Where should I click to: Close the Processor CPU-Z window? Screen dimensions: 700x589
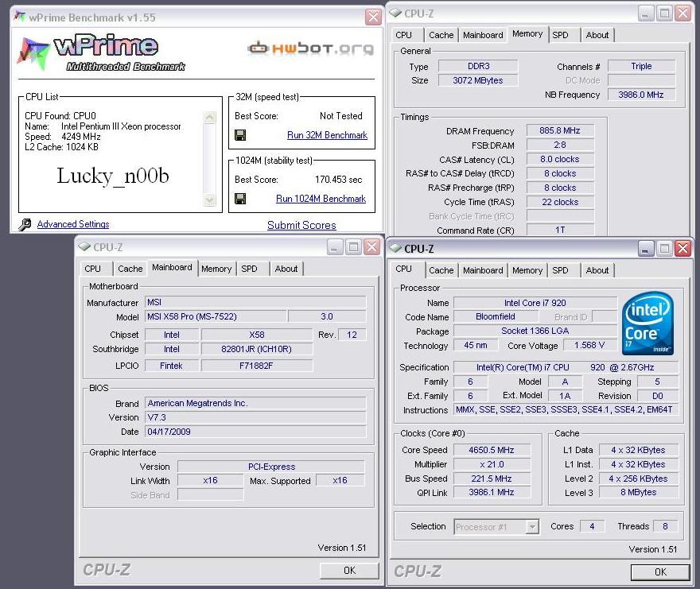[x=682, y=249]
